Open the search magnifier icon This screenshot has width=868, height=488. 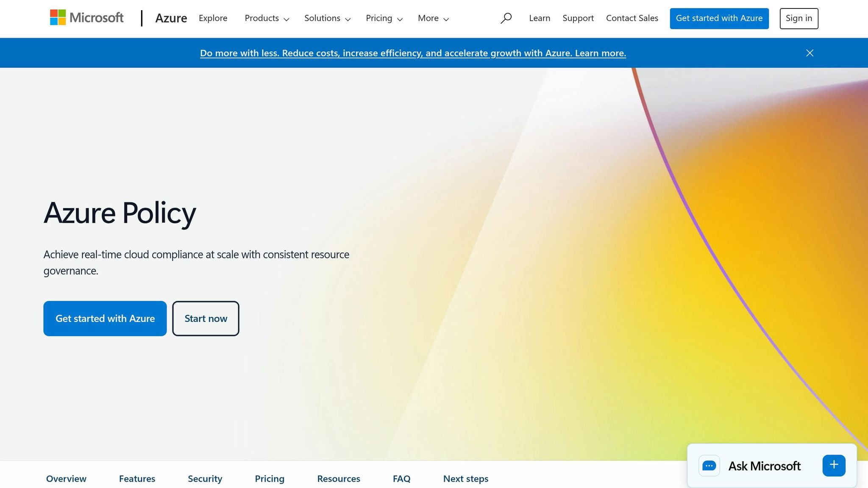[506, 18]
